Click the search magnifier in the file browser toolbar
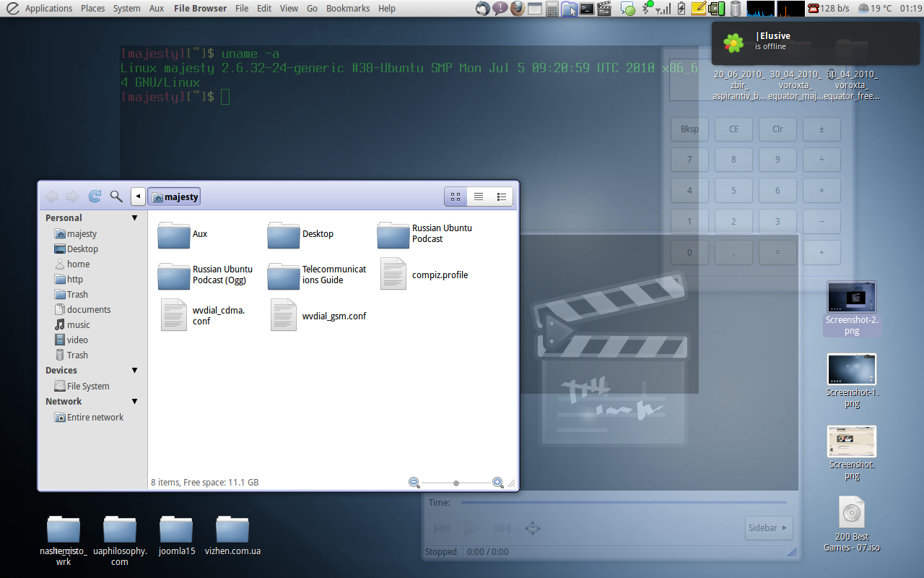 coord(116,197)
